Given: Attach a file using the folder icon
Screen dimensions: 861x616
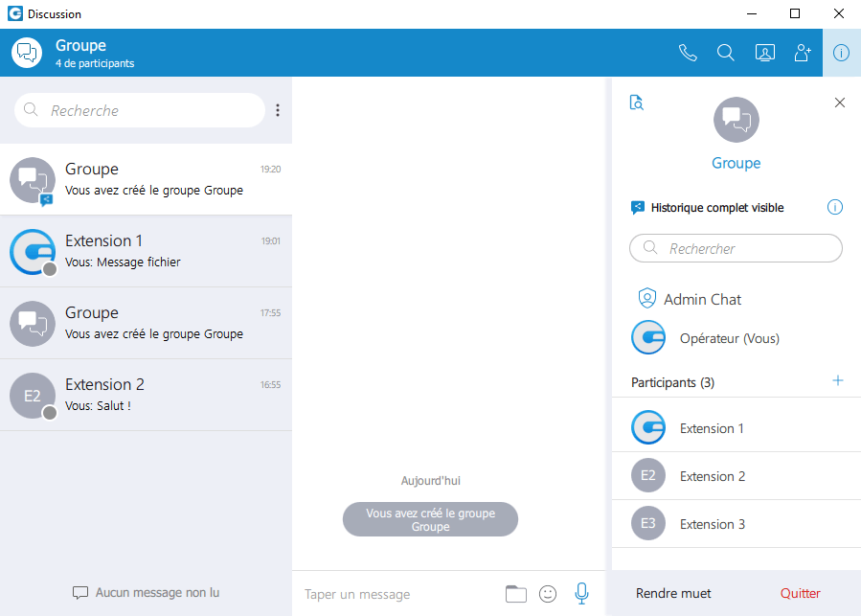Looking at the screenshot, I should (515, 594).
